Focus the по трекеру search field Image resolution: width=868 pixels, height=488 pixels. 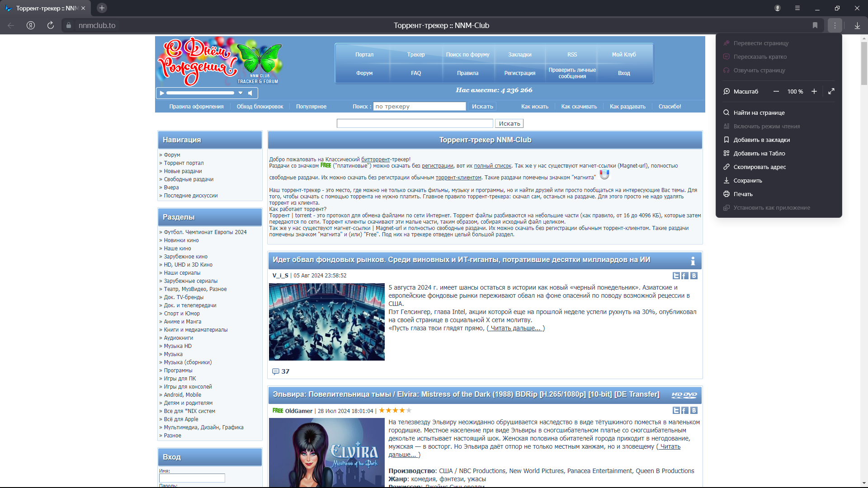pos(420,107)
